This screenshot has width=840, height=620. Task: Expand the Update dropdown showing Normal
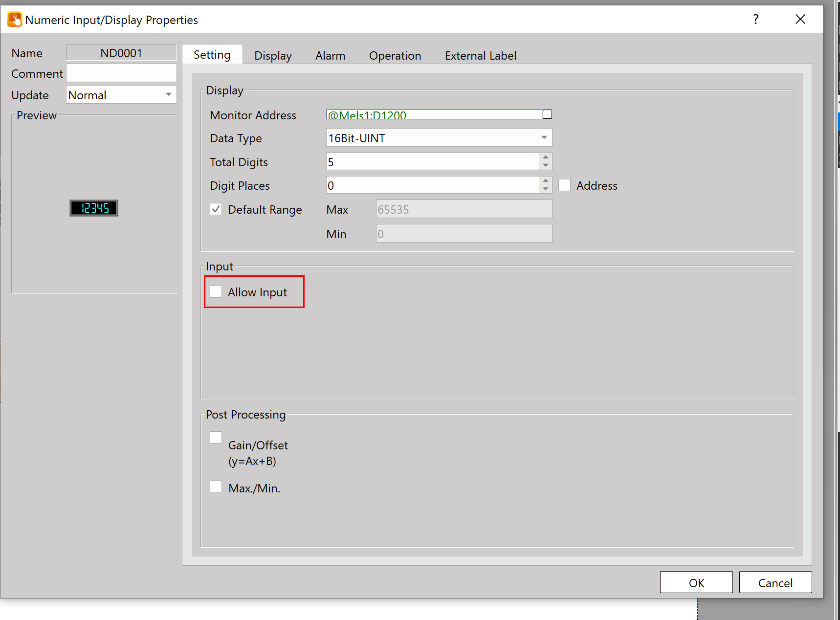coord(121,95)
